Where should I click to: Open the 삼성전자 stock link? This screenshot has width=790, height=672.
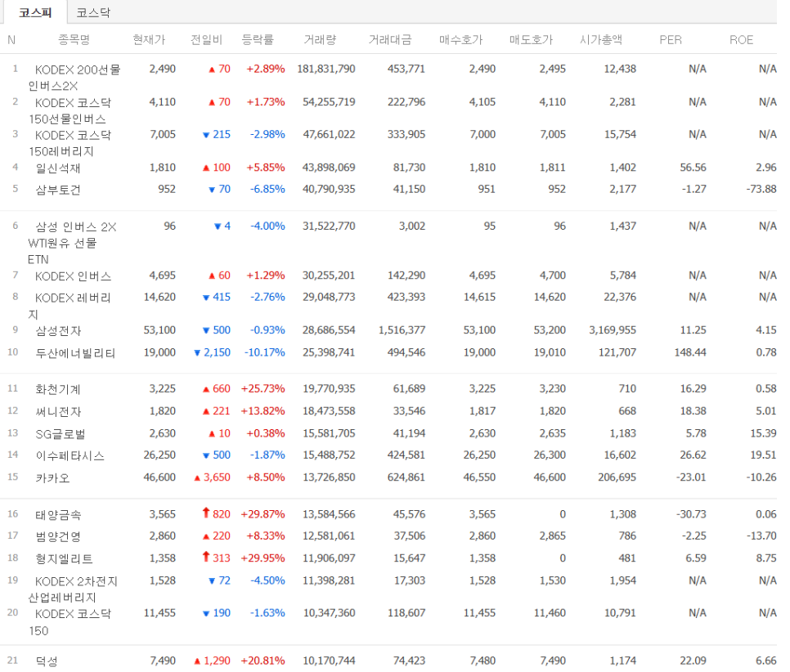tap(58, 330)
